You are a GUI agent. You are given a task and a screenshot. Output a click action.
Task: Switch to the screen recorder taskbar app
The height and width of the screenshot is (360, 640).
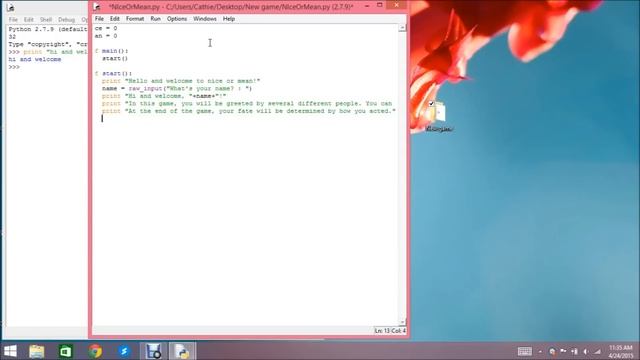(153, 351)
